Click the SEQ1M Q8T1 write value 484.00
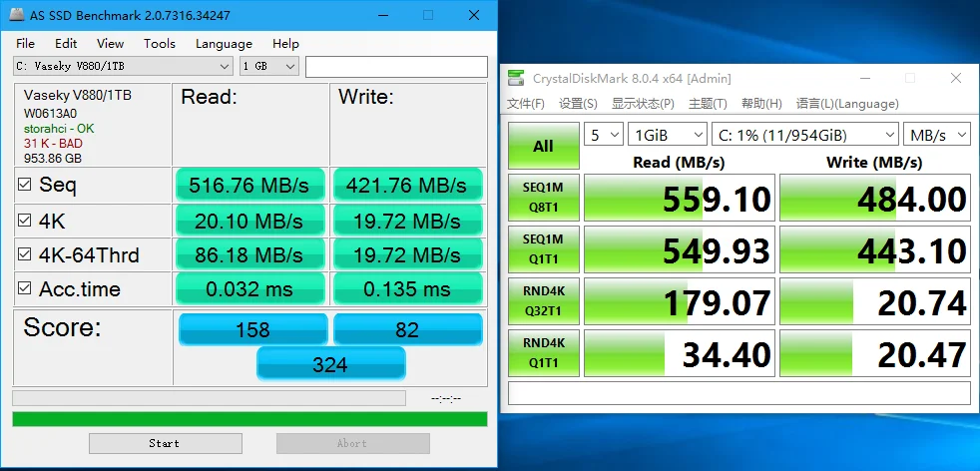980x471 pixels. 875,198
